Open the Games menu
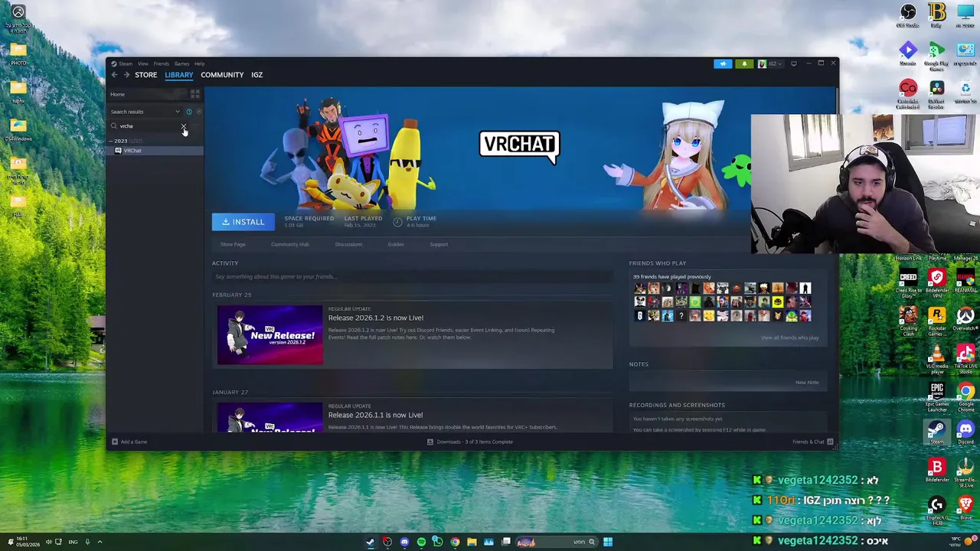Image resolution: width=980 pixels, height=551 pixels. pyautogui.click(x=181, y=64)
